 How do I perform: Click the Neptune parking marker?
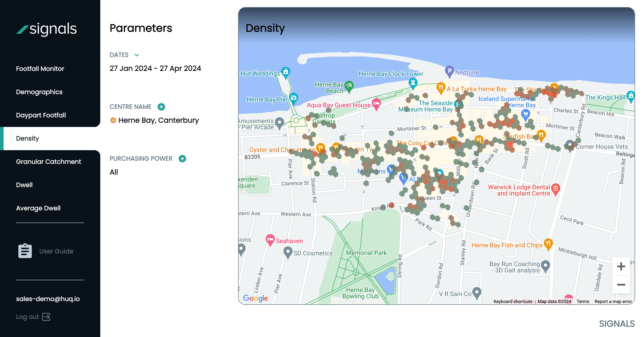[450, 71]
